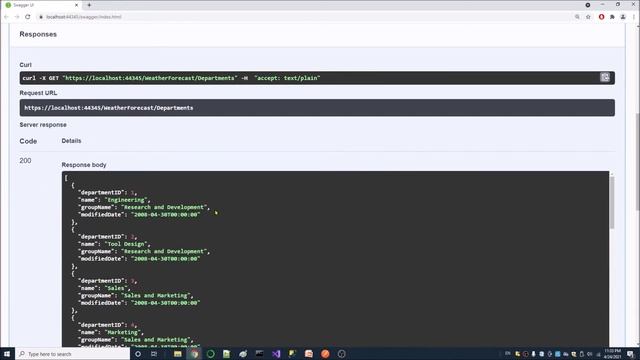Open a new browser tab
Screen dimensions: 640x360
coord(89,5)
